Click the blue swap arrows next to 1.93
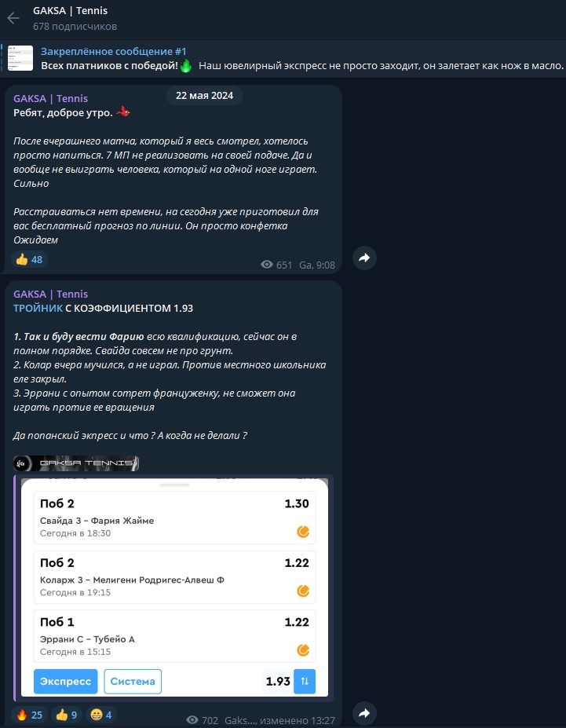Screen dimensions: 566x728 (x=305, y=681)
